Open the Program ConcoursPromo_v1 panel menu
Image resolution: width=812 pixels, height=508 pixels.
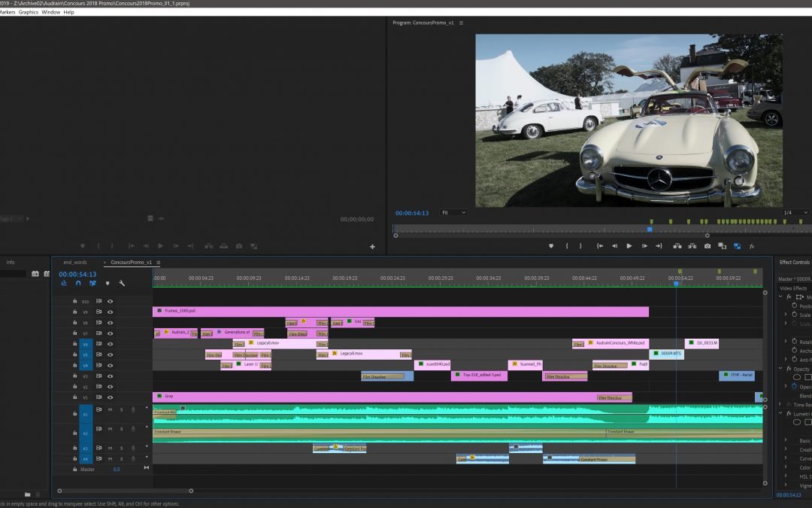click(461, 23)
